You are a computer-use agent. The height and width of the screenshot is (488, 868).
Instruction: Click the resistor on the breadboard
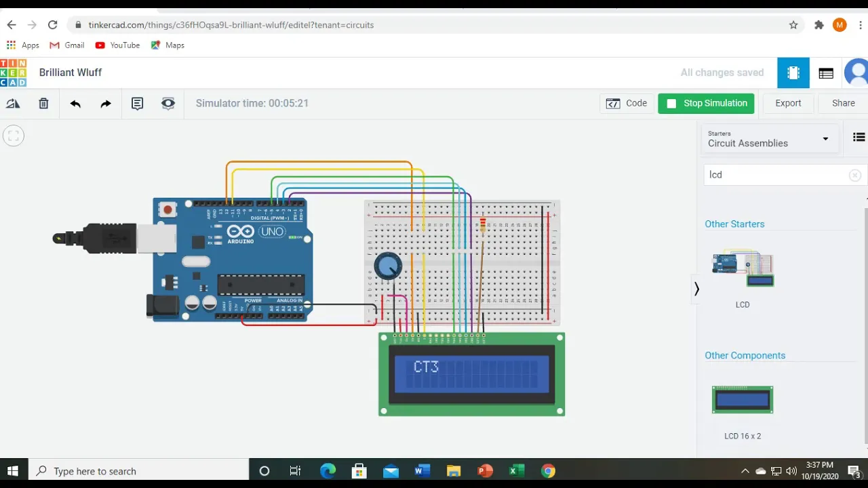483,225
